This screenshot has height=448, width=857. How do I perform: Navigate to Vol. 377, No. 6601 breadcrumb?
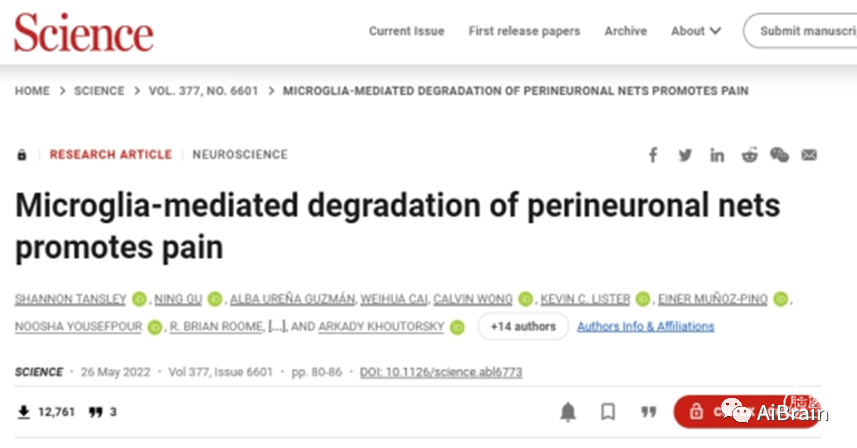(x=203, y=91)
